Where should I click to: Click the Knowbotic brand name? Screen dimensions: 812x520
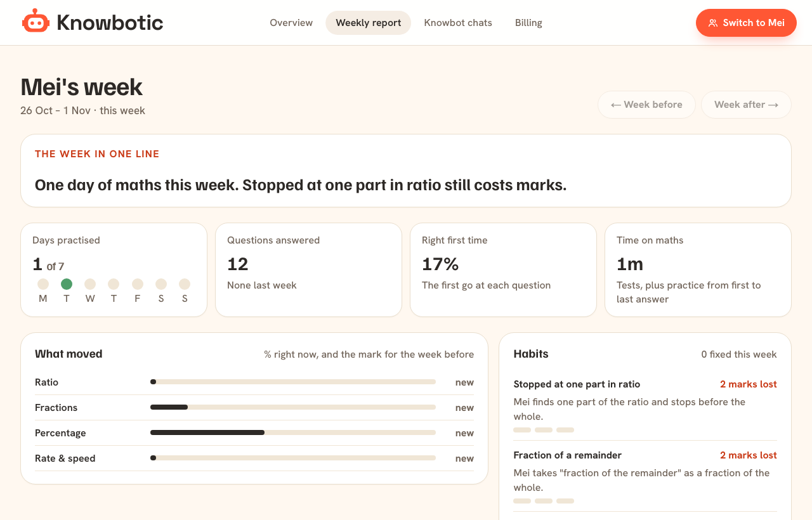[x=110, y=23]
